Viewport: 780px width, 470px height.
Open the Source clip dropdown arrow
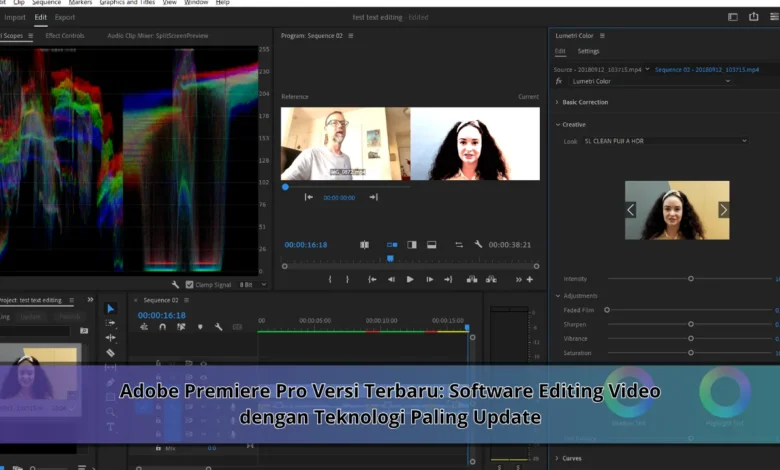[647, 69]
